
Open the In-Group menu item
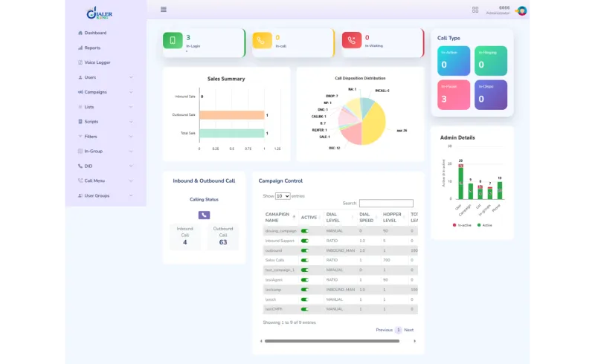click(94, 152)
